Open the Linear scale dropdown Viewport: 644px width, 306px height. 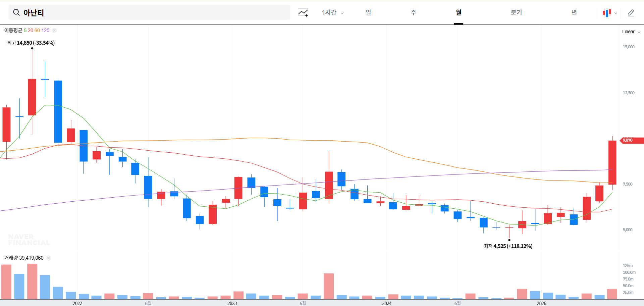click(x=631, y=32)
